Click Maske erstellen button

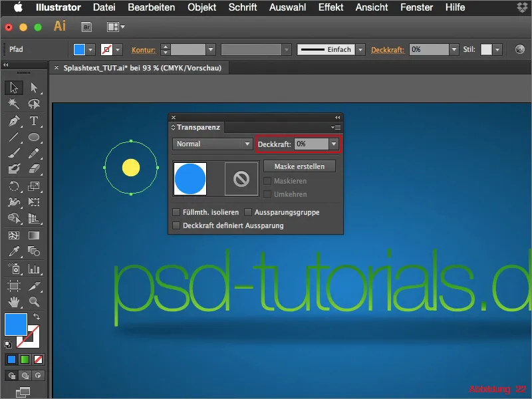(x=300, y=166)
